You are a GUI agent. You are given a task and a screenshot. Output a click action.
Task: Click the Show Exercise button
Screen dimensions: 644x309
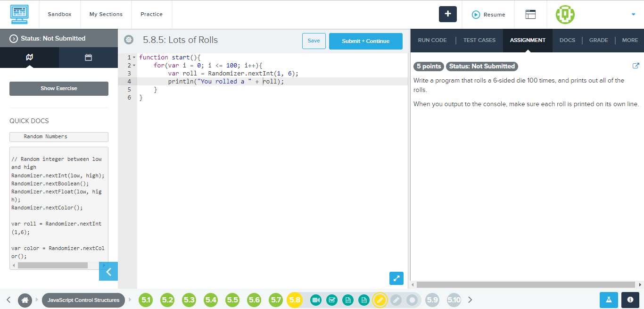(x=59, y=89)
